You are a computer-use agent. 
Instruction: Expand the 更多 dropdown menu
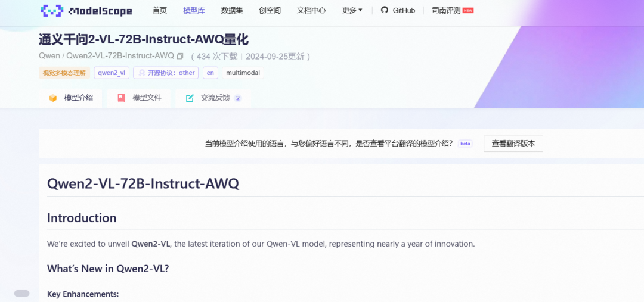click(x=352, y=10)
